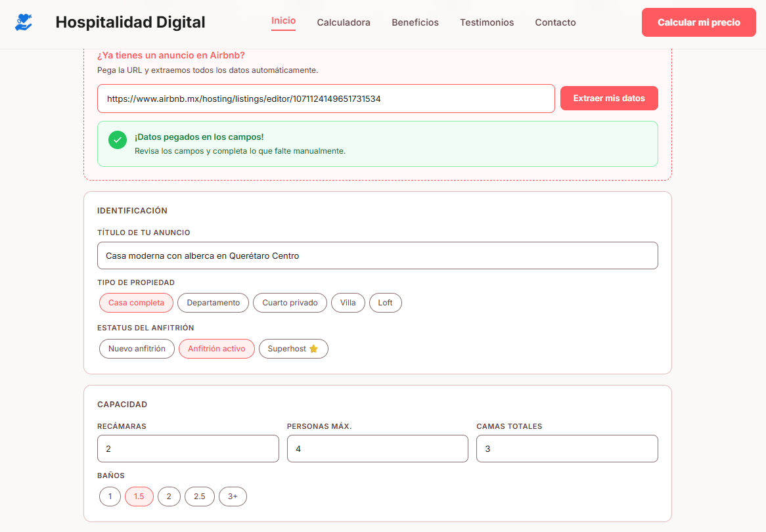Click the Personas máx. field
This screenshot has height=532, width=766.
(378, 449)
